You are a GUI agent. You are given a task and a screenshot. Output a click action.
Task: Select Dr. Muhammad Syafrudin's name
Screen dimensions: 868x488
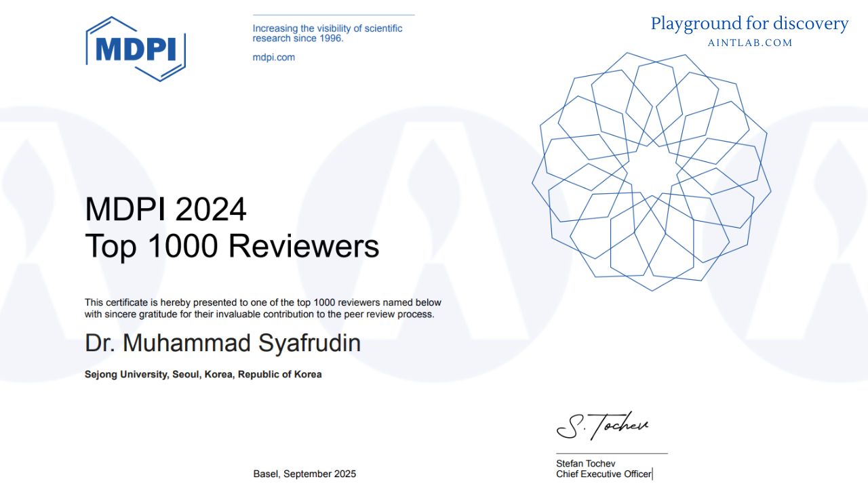(222, 343)
